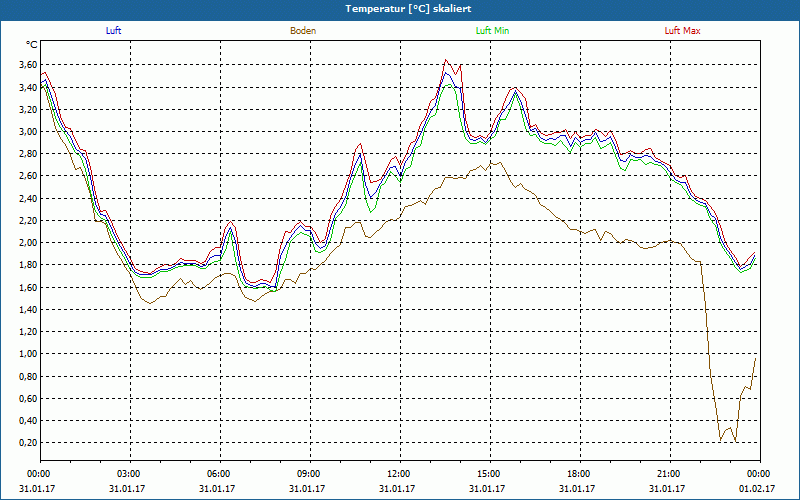Click the 1,60 y-axis value
This screenshot has height=500, width=800.
click(x=28, y=287)
